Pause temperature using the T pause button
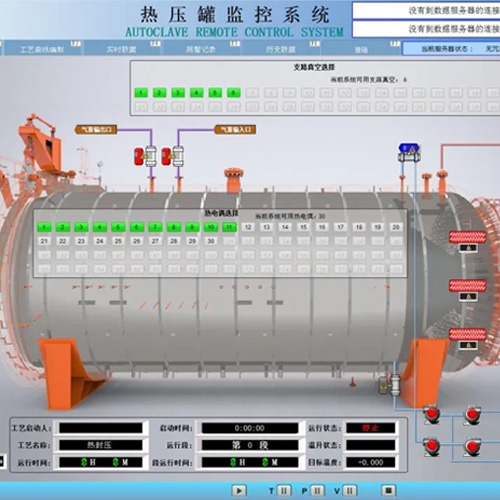This screenshot has width=500, height=500. pos(284,491)
